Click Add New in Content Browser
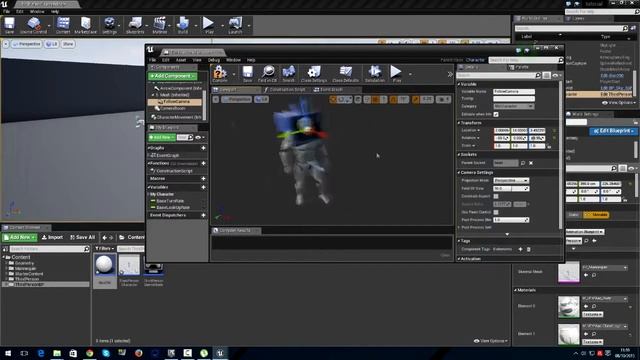 [x=20, y=237]
